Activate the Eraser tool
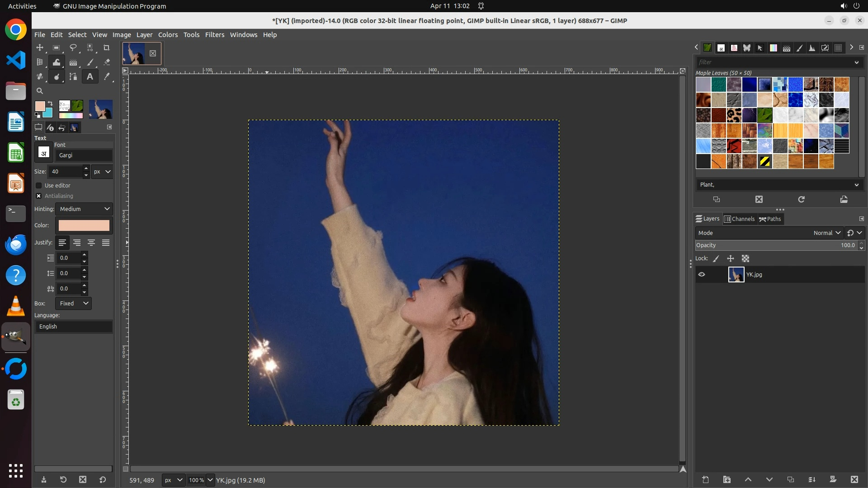Image resolution: width=868 pixels, height=488 pixels. tap(107, 62)
